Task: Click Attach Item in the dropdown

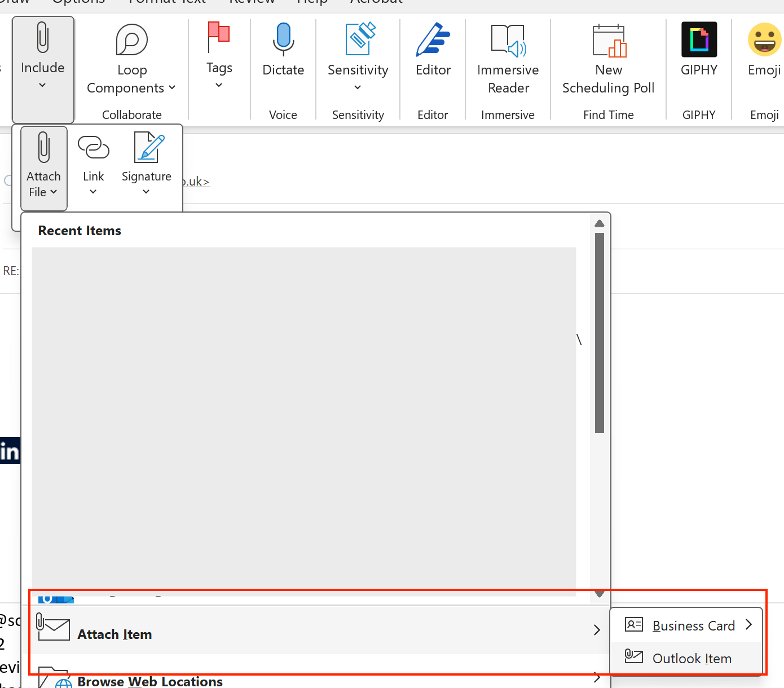Action: 114,634
